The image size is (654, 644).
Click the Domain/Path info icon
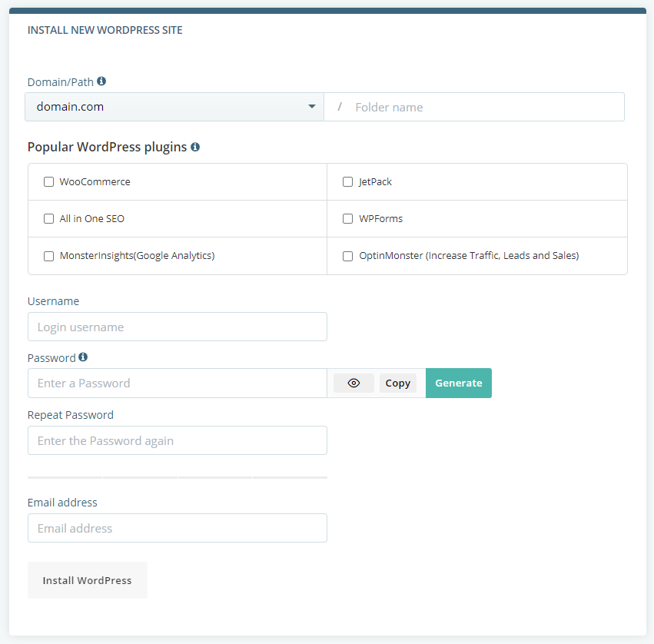pyautogui.click(x=102, y=81)
